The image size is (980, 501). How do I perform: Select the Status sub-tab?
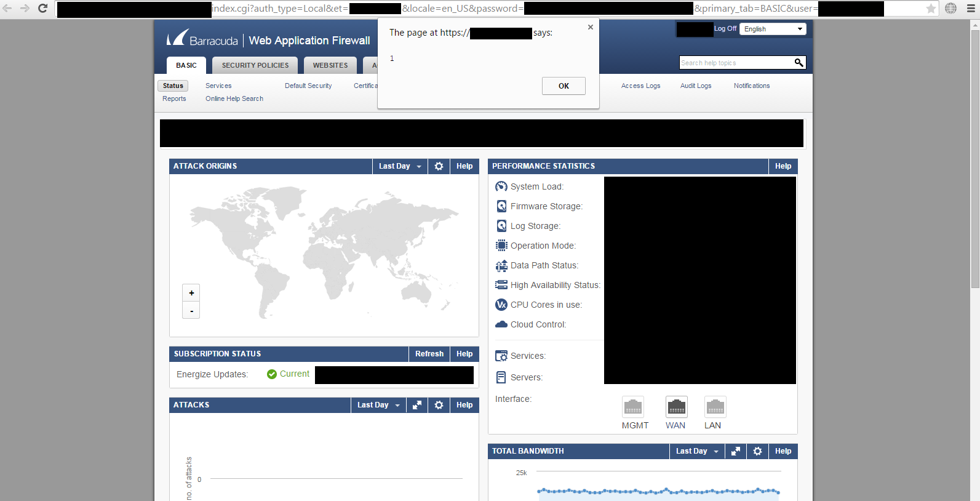point(173,86)
